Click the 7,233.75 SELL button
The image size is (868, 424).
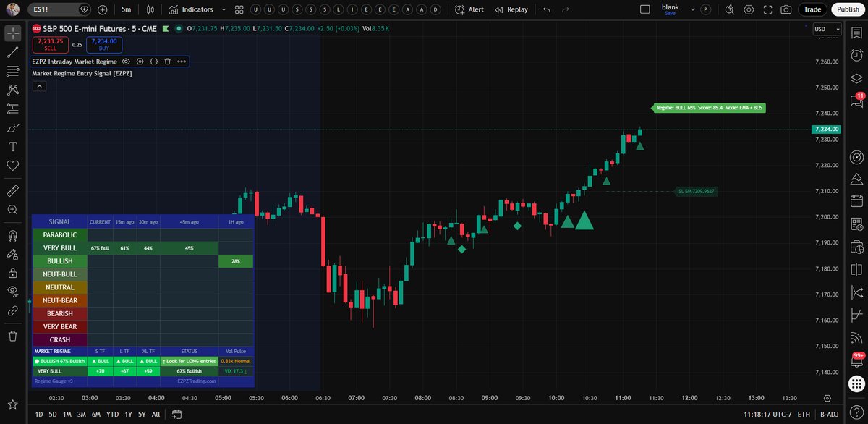point(50,45)
